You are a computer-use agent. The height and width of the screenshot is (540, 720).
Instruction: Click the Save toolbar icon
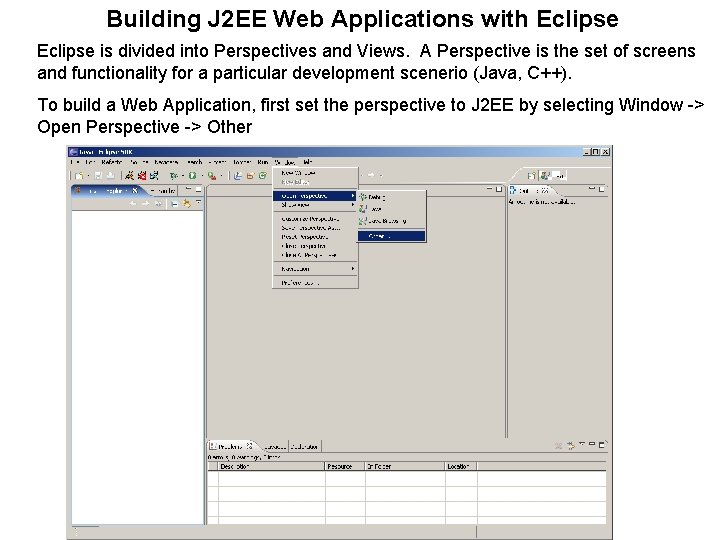(x=98, y=175)
